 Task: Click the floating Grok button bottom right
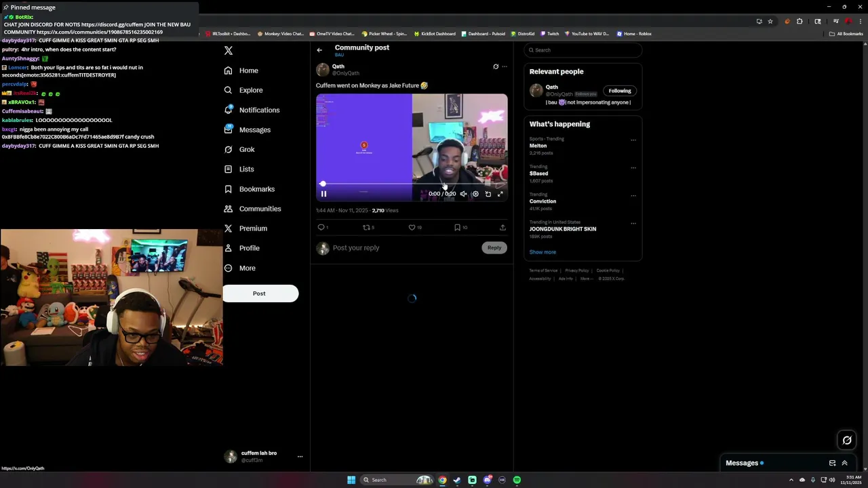(847, 441)
